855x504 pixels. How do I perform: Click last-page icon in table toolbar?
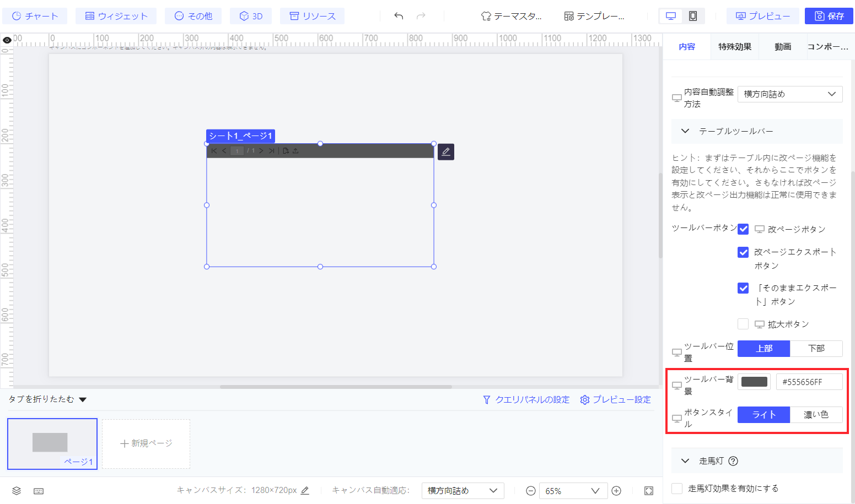271,151
